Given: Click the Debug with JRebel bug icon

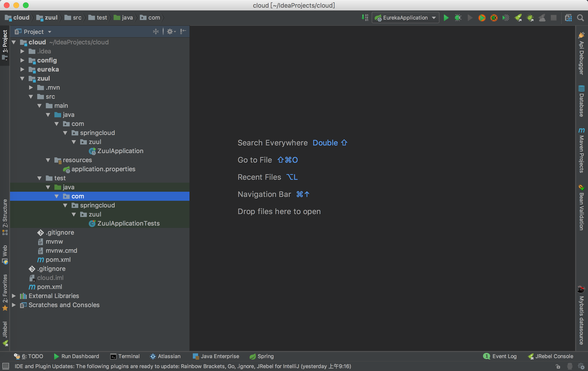Looking at the screenshot, I should [530, 18].
